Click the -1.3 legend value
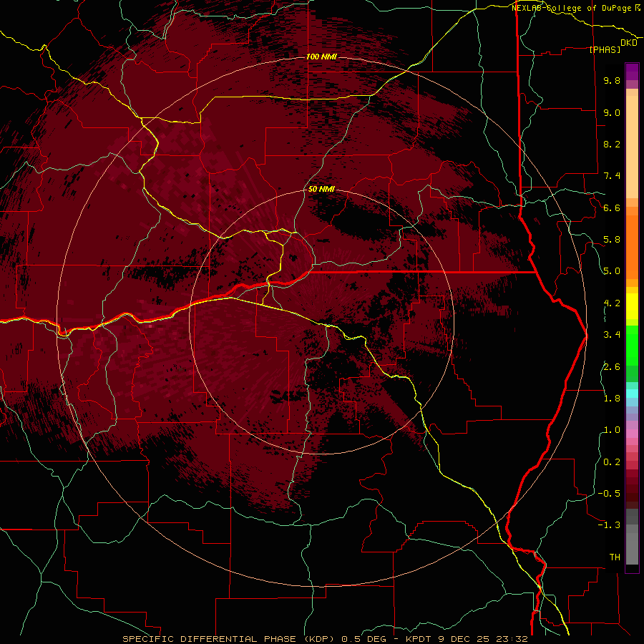Image resolution: width=644 pixels, height=644 pixels. 609,525
